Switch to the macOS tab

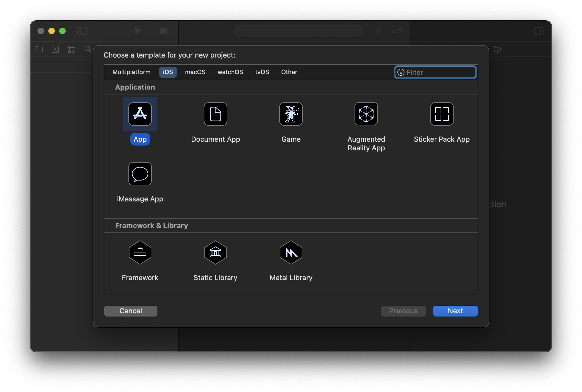point(195,72)
